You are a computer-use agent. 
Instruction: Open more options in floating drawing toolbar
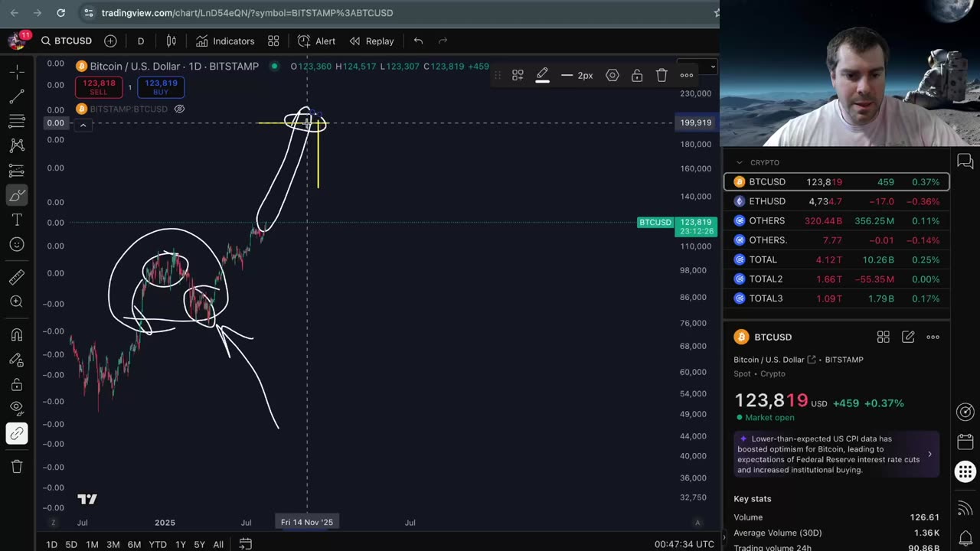[x=687, y=75]
